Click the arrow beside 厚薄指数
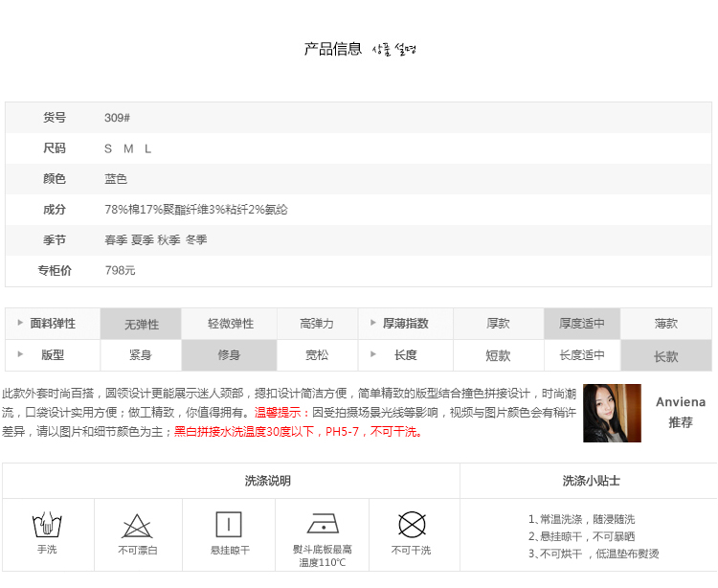The height and width of the screenshot is (588, 718). pos(373,323)
